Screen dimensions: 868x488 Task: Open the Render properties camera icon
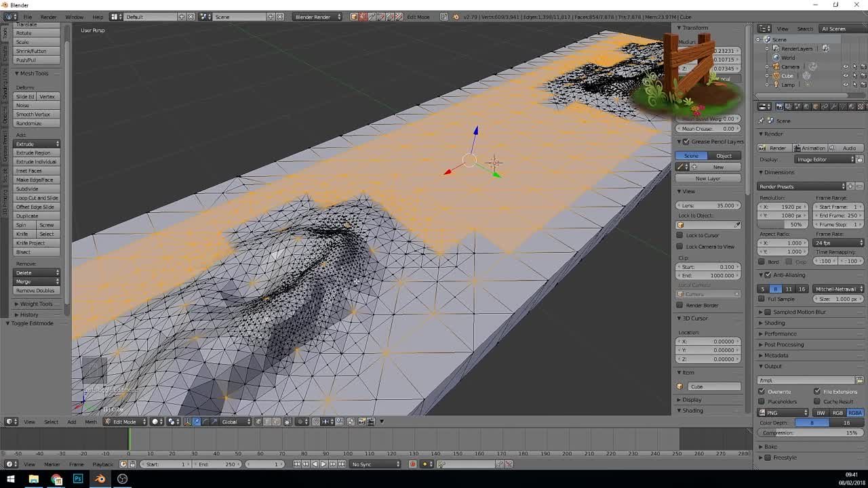780,106
